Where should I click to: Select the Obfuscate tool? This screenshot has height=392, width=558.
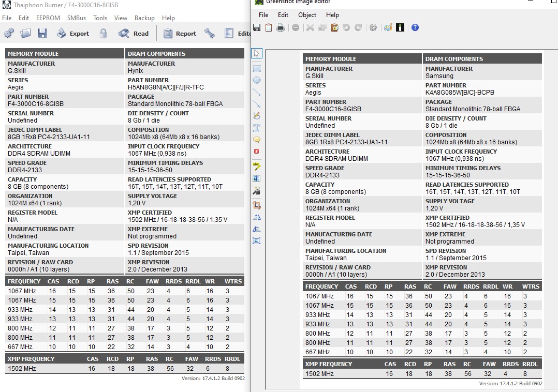click(x=257, y=178)
